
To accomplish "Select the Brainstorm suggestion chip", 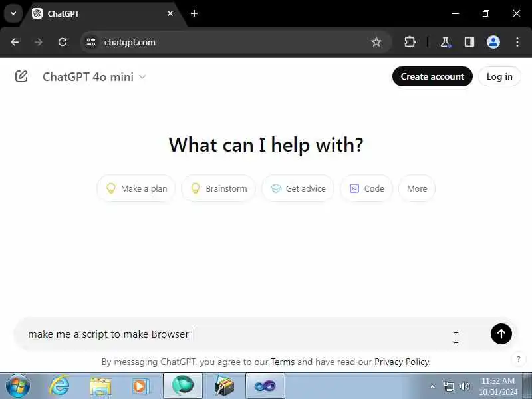I will click(x=219, y=188).
